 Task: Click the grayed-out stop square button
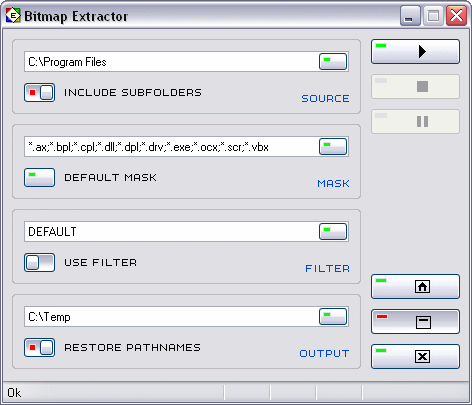click(x=415, y=87)
